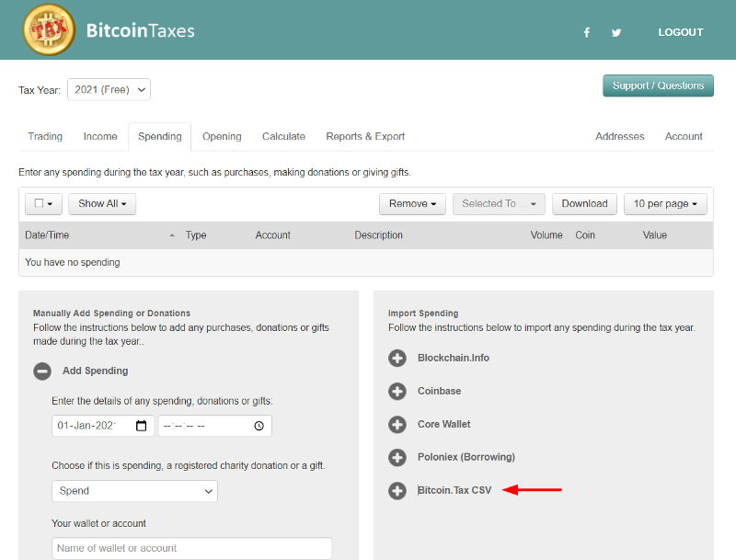
Task: Click the Blockchain.Info label
Action: click(454, 358)
